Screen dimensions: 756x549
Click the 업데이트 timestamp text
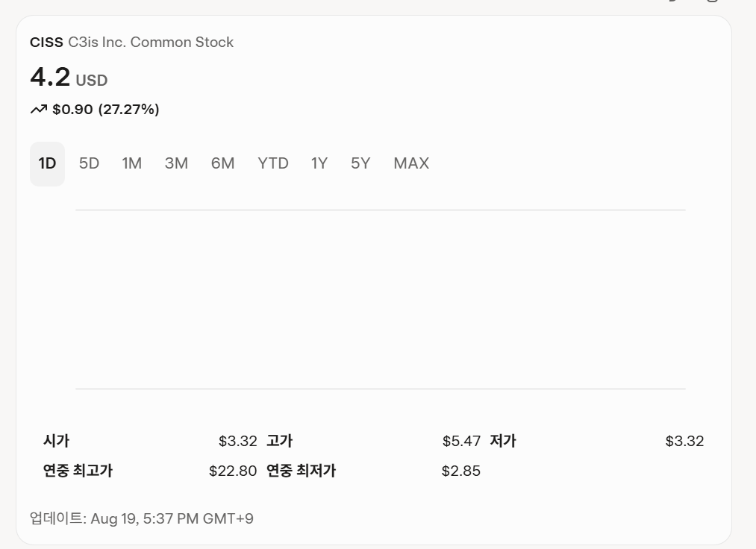pos(142,518)
